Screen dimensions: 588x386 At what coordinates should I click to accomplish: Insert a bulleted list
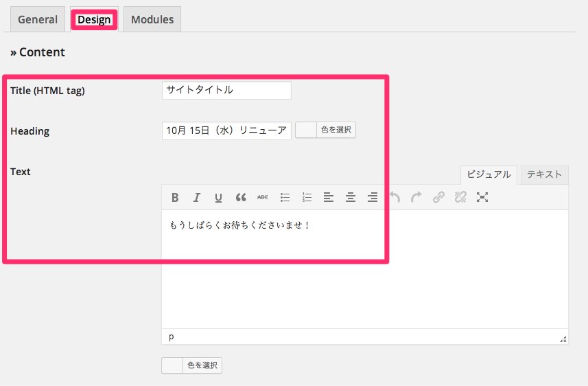point(285,198)
